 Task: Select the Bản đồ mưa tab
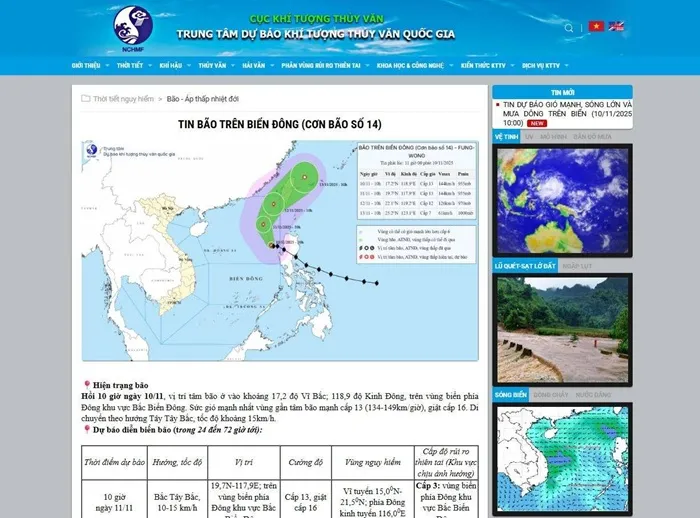tap(592, 137)
